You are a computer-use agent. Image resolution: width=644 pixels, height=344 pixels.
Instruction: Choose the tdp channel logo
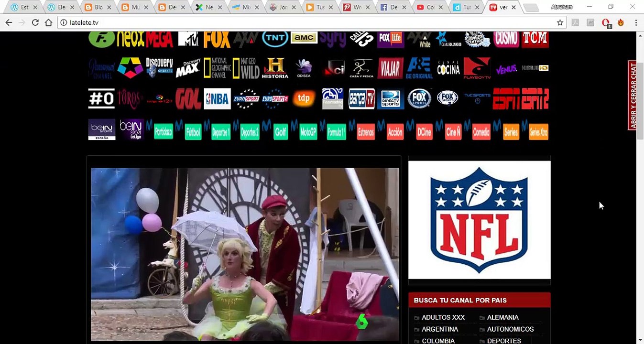304,99
